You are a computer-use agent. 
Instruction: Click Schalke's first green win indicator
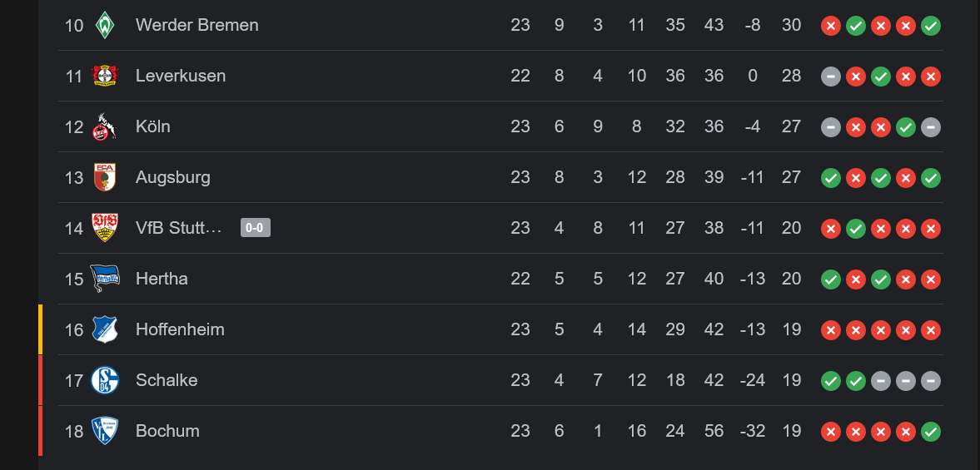point(831,381)
